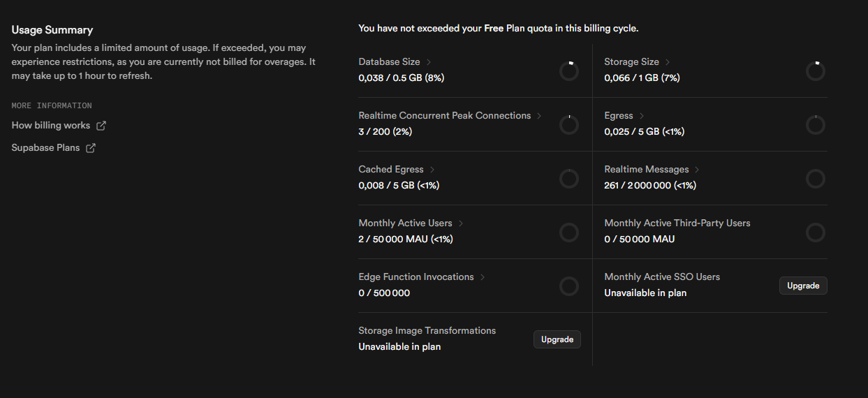Screen dimensions: 868x398
Task: Open chevron beside Edge Function Invocations
Action: (483, 277)
